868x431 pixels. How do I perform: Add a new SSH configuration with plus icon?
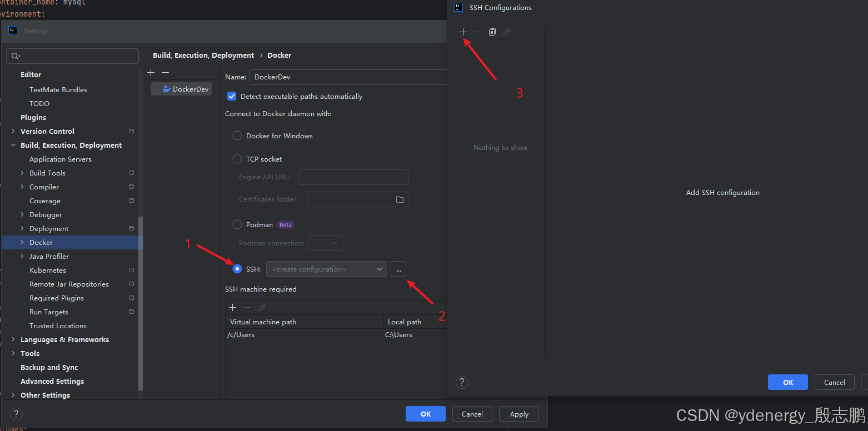coord(463,32)
